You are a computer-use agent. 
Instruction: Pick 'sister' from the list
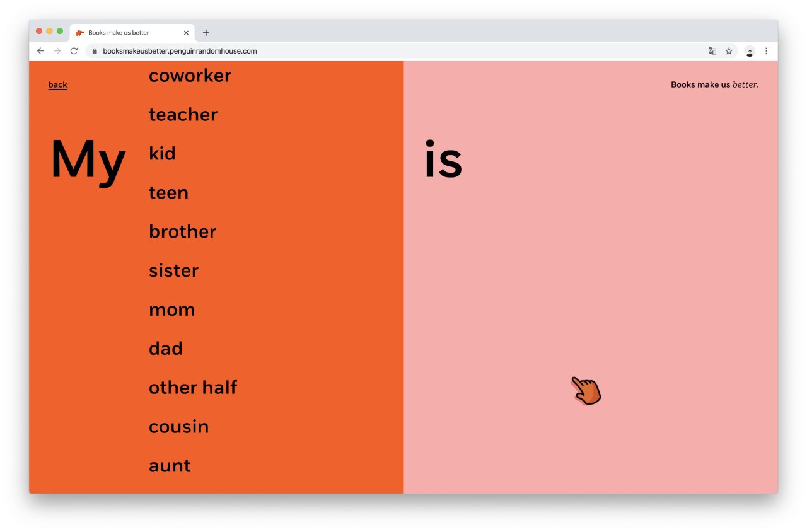click(x=173, y=270)
